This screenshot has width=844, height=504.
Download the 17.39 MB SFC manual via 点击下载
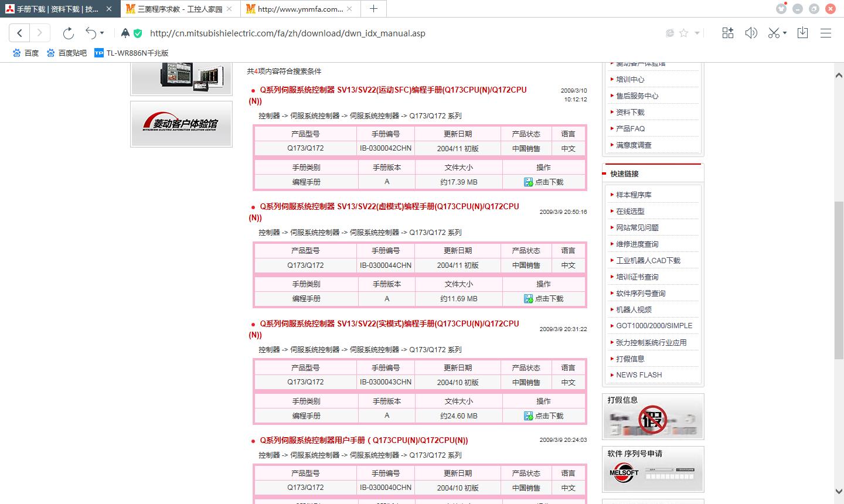click(543, 182)
